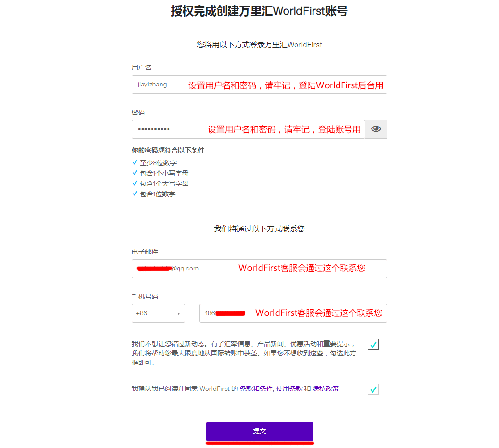Focus the password input field
Image resolution: width=499 pixels, height=448 pixels.
[x=248, y=129]
